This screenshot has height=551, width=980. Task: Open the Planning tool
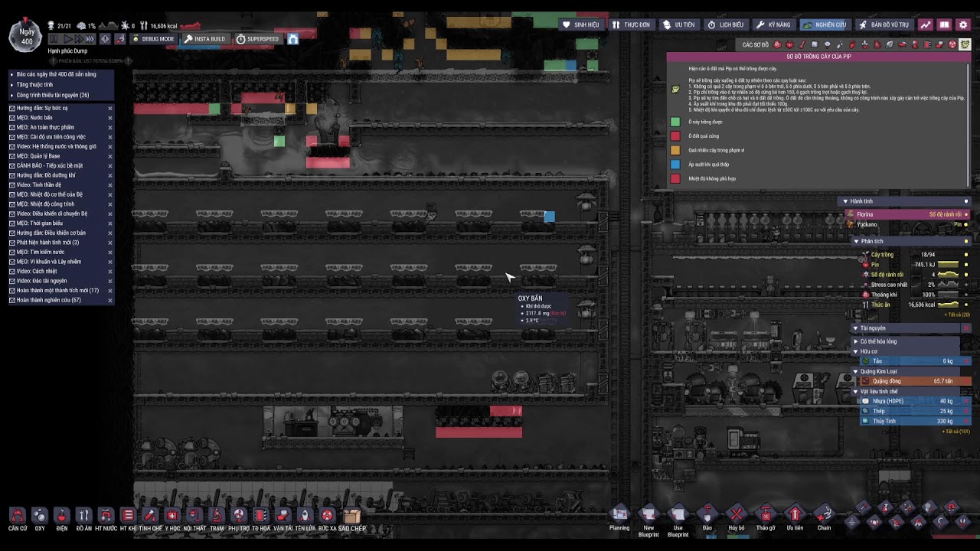(620, 514)
